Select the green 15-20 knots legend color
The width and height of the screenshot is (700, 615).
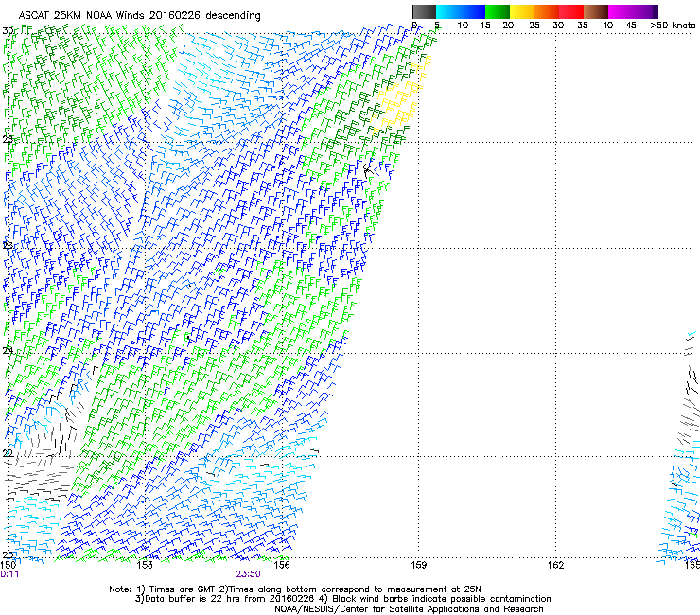498,11
